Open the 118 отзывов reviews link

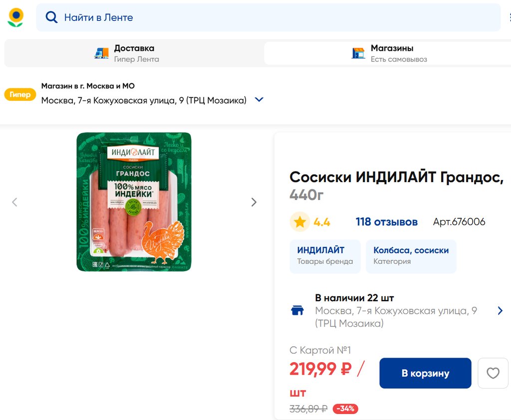coord(386,222)
